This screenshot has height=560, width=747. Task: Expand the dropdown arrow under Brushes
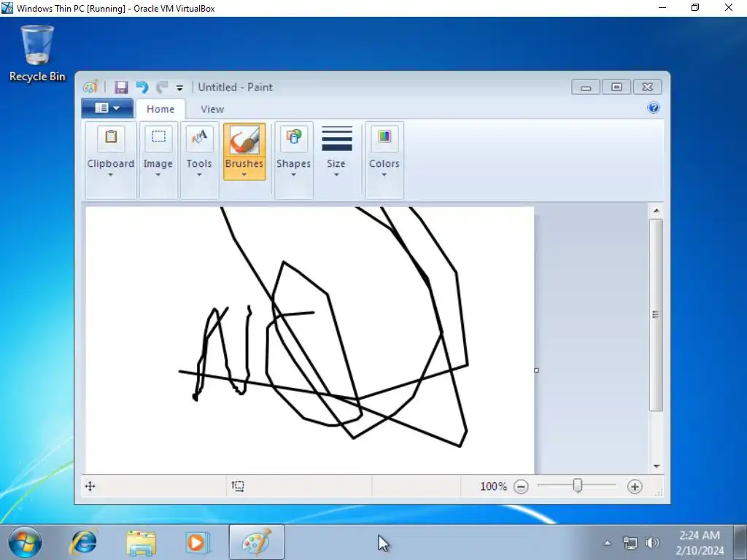(x=244, y=175)
